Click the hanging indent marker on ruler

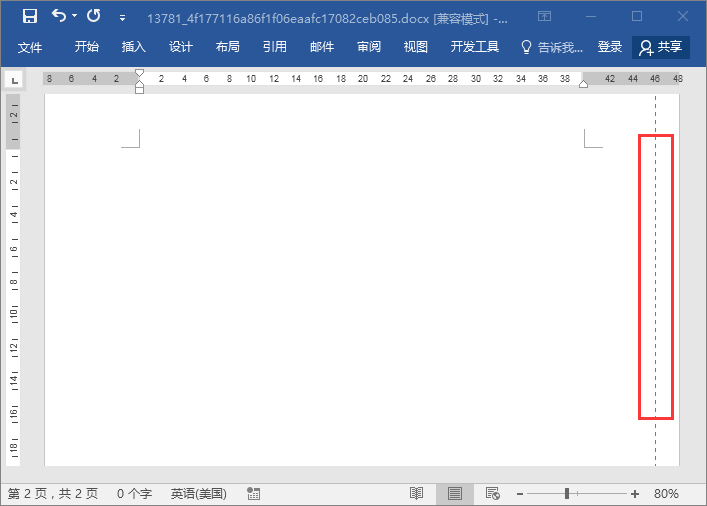click(139, 84)
